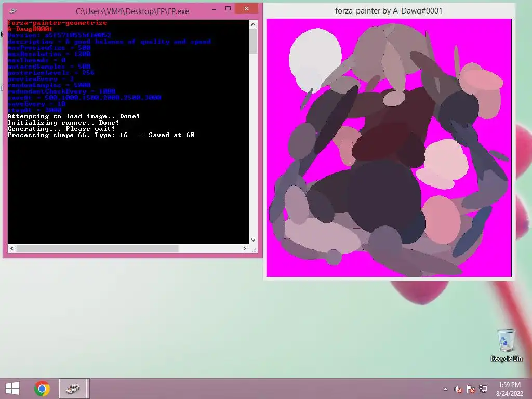Image resolution: width=532 pixels, height=399 pixels.
Task: Maximize the FP.exe console window
Action: (x=228, y=9)
